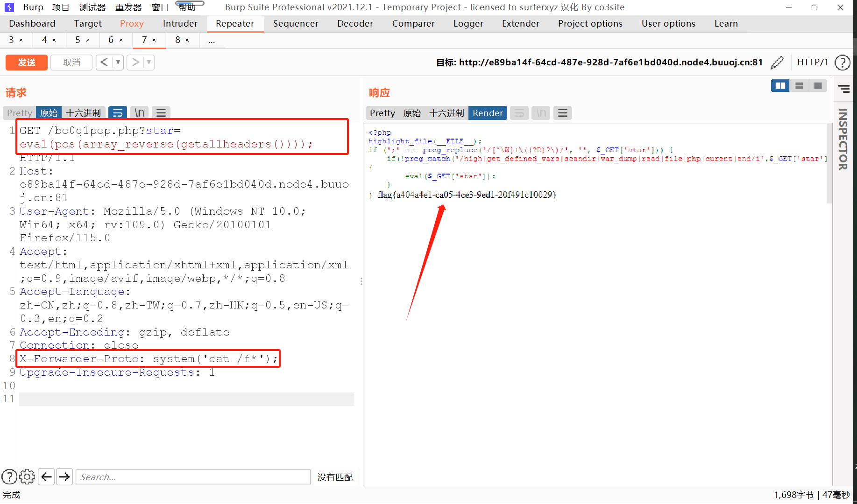Click the response pane vertical scrollbar
The width and height of the screenshot is (857, 504).
point(829,163)
